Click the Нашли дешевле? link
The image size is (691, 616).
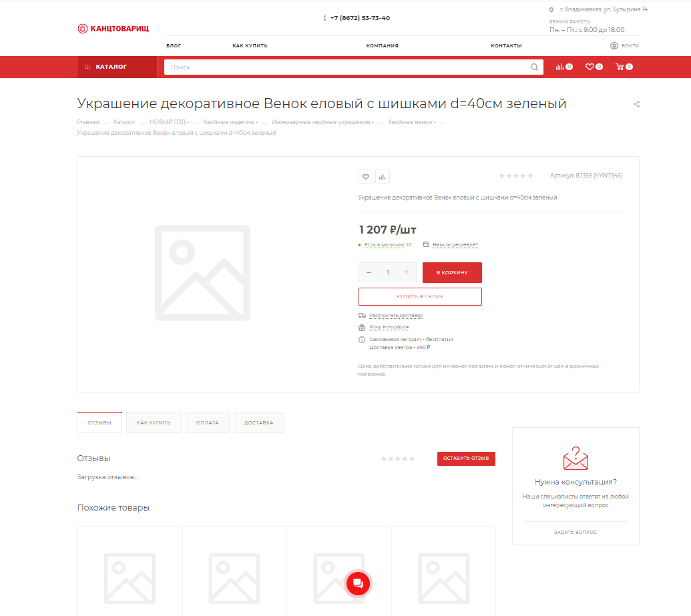pos(454,244)
